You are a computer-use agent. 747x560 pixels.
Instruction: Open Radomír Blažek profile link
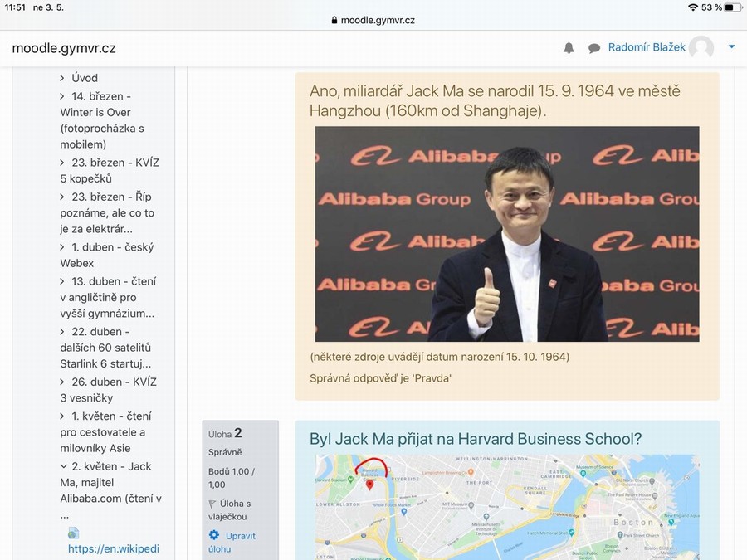(x=647, y=47)
